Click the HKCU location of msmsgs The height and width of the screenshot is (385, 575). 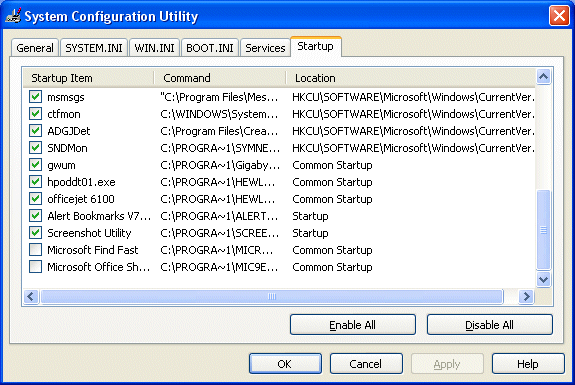[x=413, y=97]
